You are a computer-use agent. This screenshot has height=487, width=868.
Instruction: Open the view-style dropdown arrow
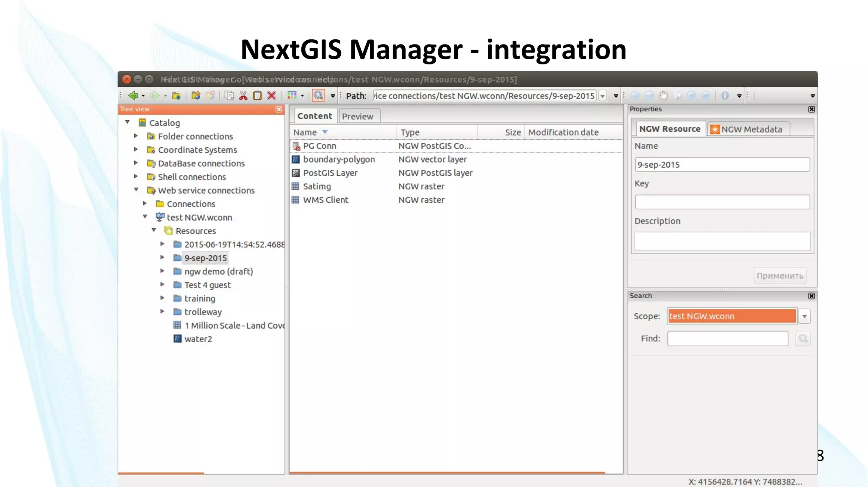pyautogui.click(x=302, y=96)
